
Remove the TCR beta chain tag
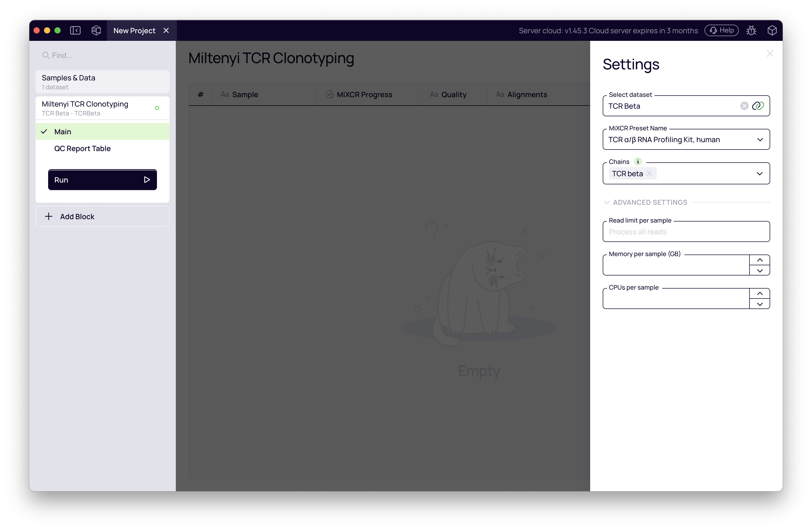point(649,173)
